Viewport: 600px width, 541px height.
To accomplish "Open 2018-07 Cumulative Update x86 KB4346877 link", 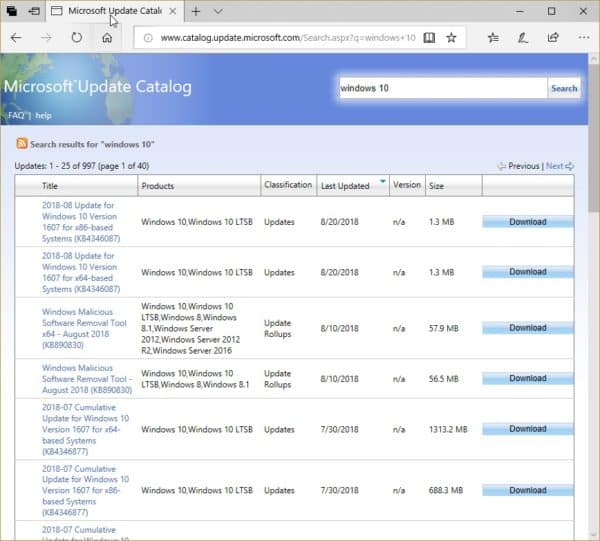I will [x=85, y=490].
